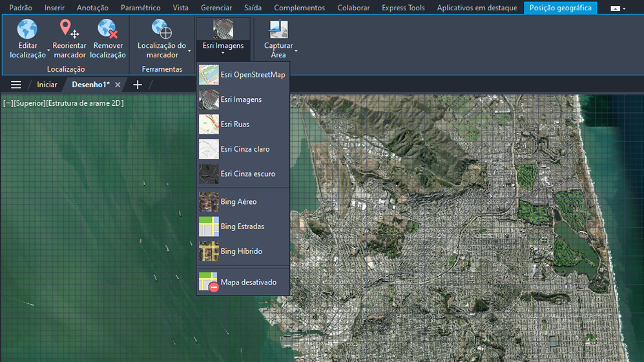Choose Esri Cinza claro menu text
The image size is (644, 362).
245,149
